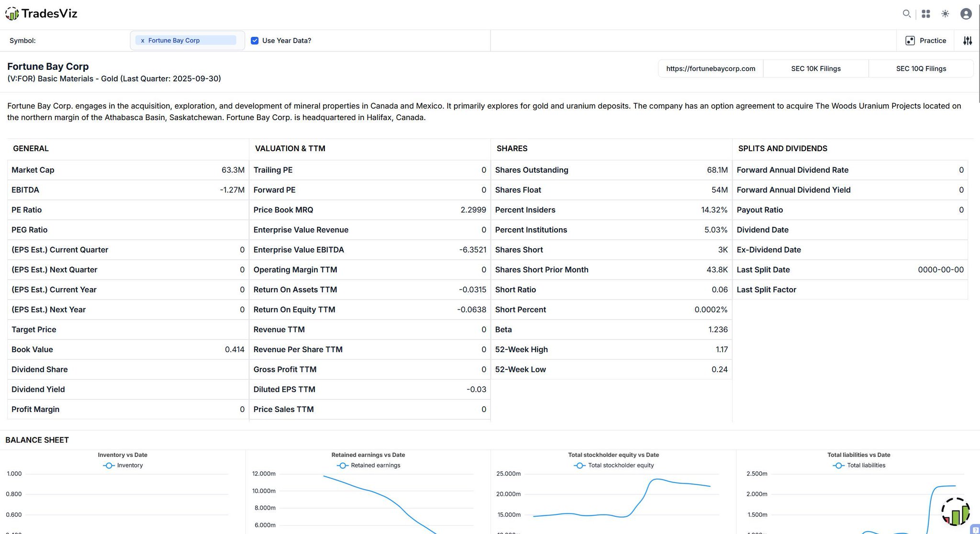
Task: Click the TradesViz logo icon
Action: click(12, 14)
